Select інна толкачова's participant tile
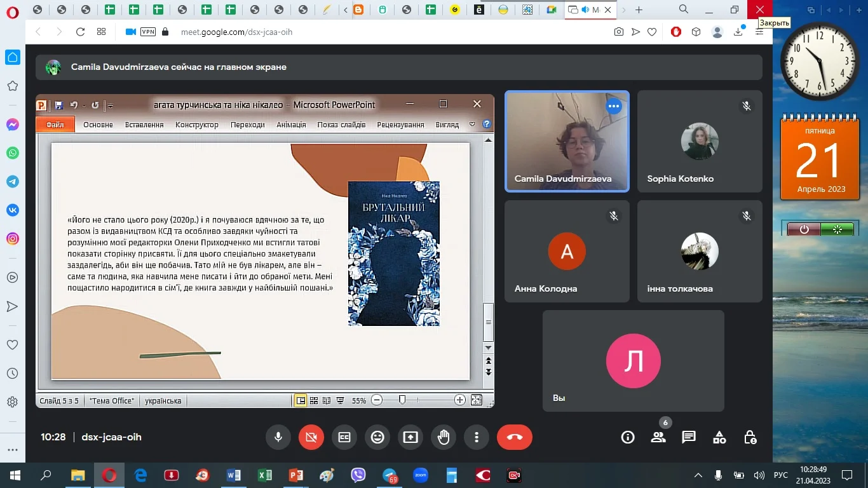This screenshot has height=488, width=868. click(700, 251)
